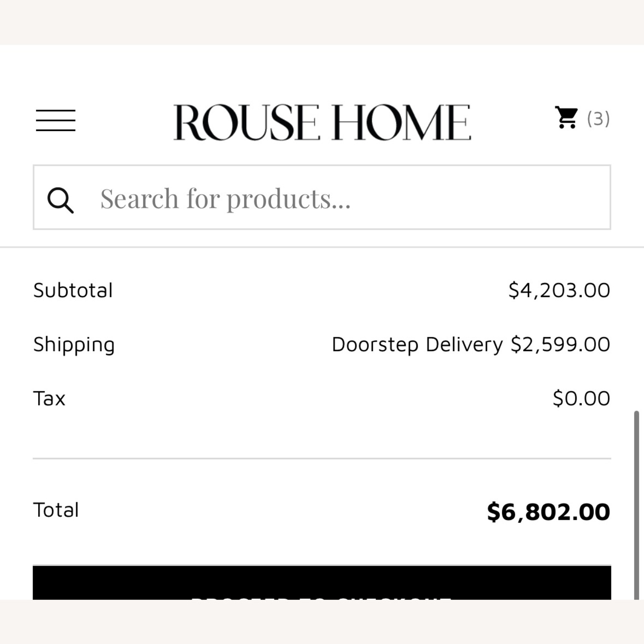This screenshot has height=644, width=644.
Task: Click the $0.00 tax amount
Action: click(581, 399)
